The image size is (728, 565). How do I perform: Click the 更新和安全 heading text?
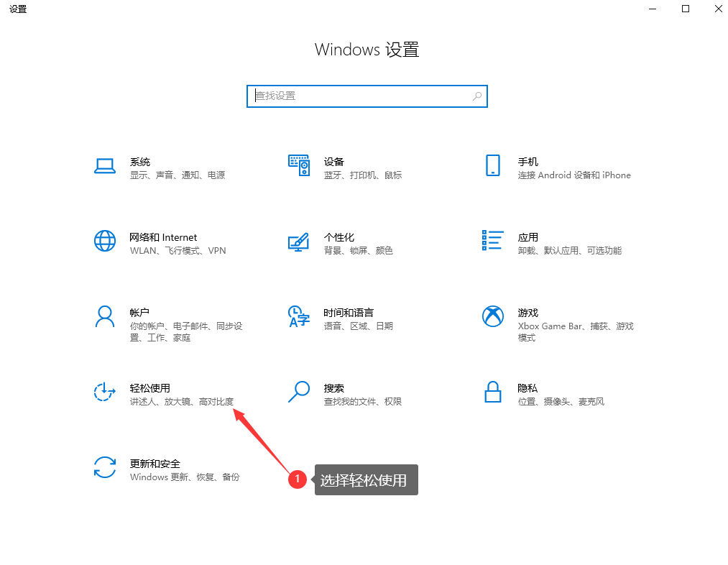pyautogui.click(x=155, y=464)
